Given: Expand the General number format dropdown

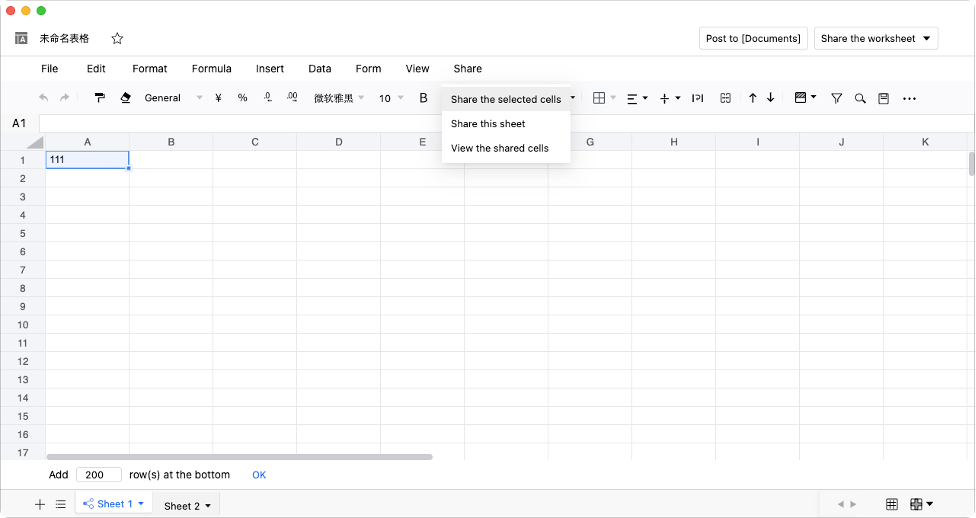Looking at the screenshot, I should (x=174, y=98).
